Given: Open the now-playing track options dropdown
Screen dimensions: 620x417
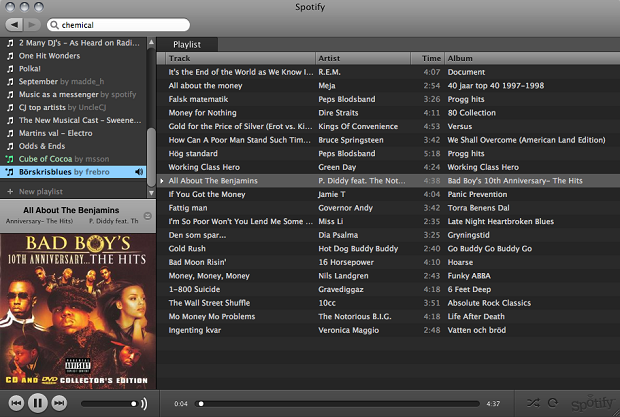Looking at the screenshot, I should pyautogui.click(x=147, y=216).
